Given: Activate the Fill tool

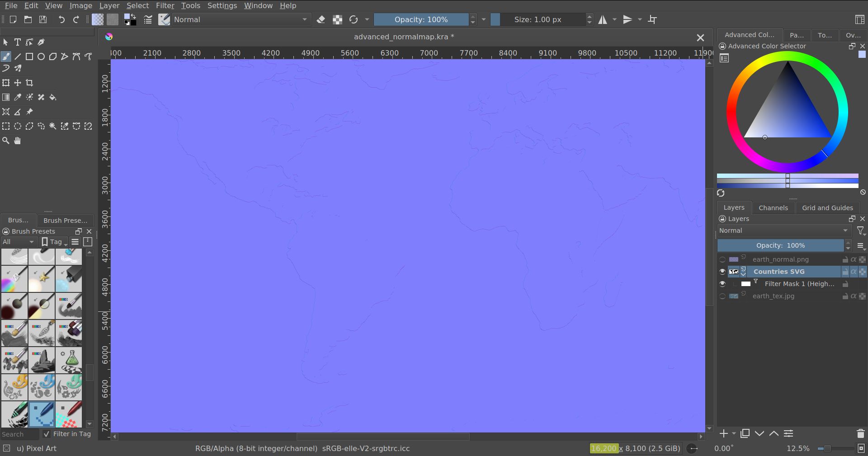Looking at the screenshot, I should click(x=53, y=97).
